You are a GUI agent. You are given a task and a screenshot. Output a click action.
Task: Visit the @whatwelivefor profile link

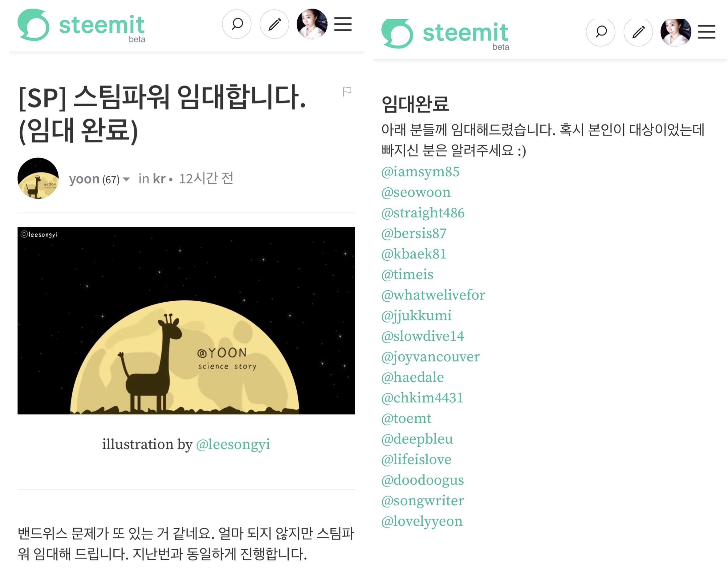tap(433, 295)
